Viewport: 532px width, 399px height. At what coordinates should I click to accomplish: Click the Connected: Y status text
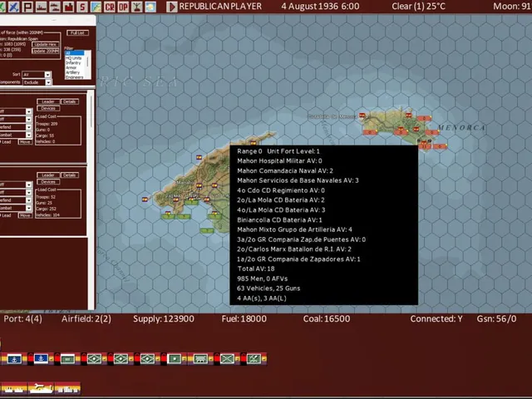tap(436, 319)
